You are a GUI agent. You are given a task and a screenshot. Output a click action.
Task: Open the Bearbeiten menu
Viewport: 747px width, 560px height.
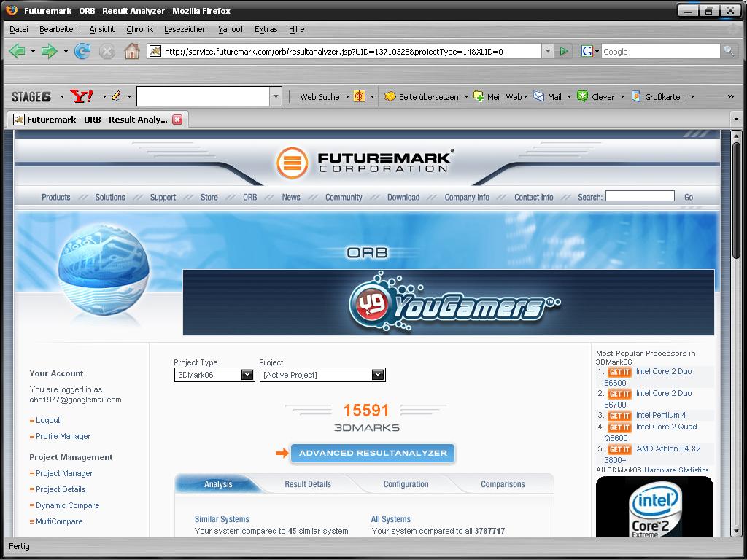[x=58, y=29]
